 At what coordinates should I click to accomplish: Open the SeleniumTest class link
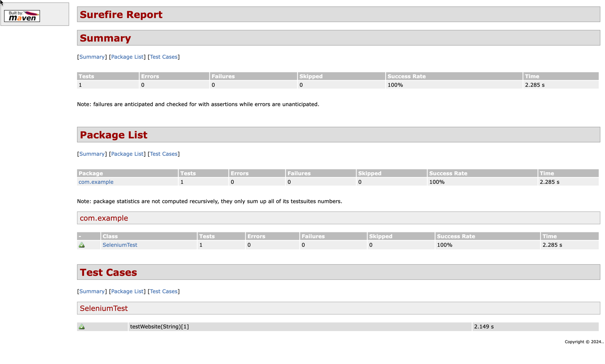(120, 244)
